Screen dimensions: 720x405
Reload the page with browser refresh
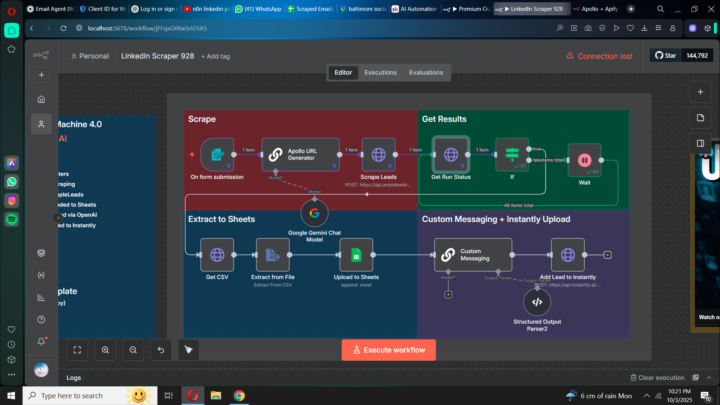pyautogui.click(x=63, y=28)
